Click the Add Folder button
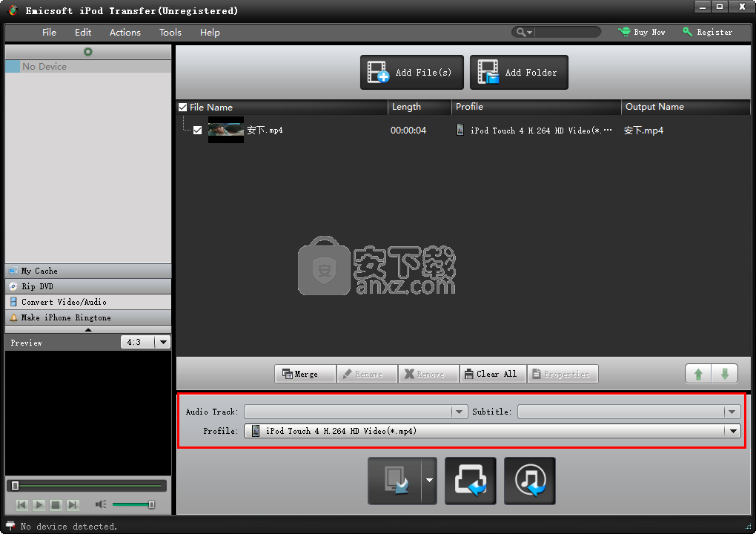 coord(519,73)
